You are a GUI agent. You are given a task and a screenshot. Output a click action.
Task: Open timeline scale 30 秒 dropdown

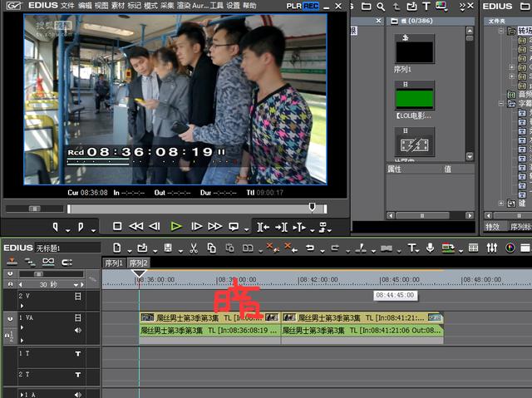point(76,285)
